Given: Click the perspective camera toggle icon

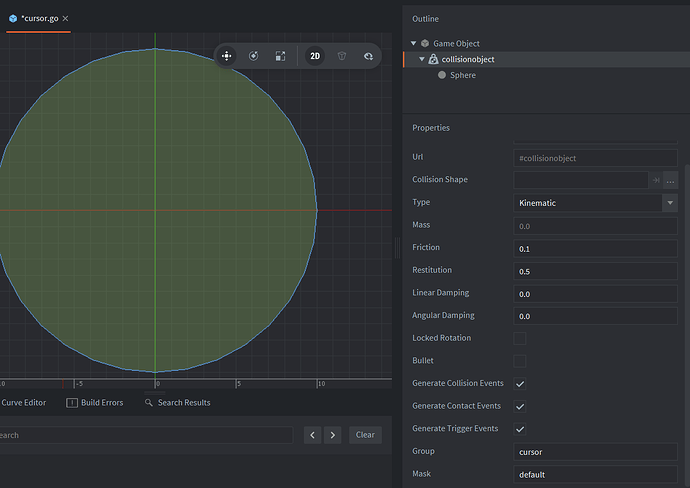Looking at the screenshot, I should click(342, 56).
